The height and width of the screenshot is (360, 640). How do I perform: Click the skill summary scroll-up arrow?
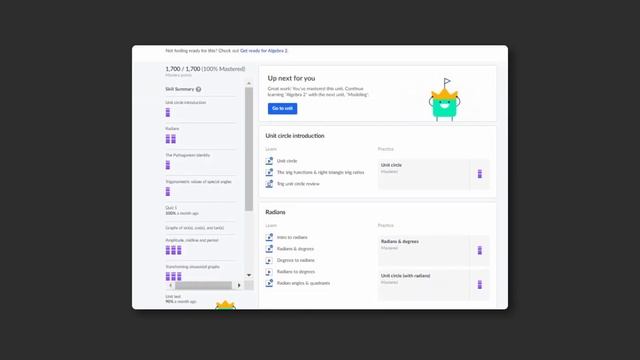click(249, 83)
